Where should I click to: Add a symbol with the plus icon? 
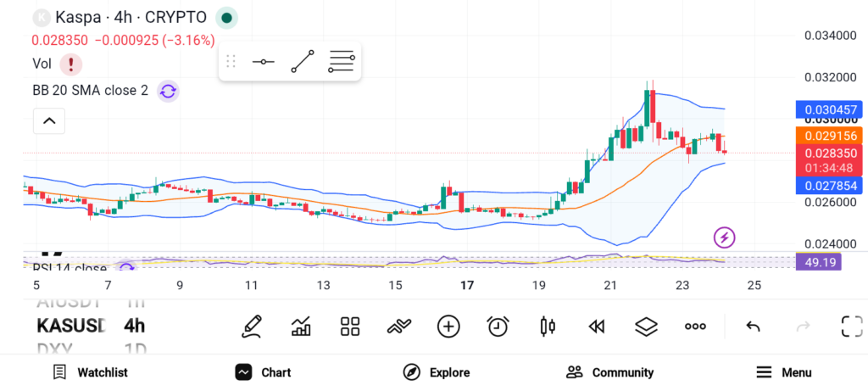click(x=448, y=327)
